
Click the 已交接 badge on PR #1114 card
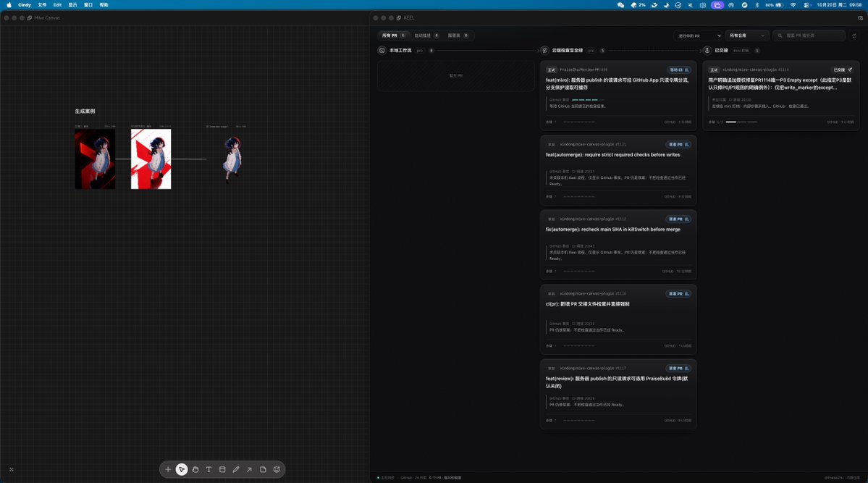(843, 70)
